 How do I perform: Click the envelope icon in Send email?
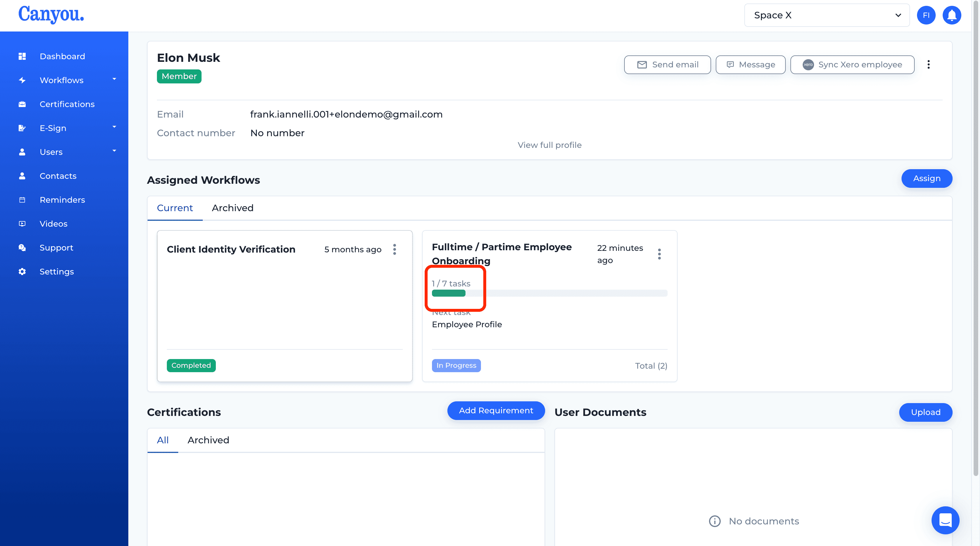642,65
